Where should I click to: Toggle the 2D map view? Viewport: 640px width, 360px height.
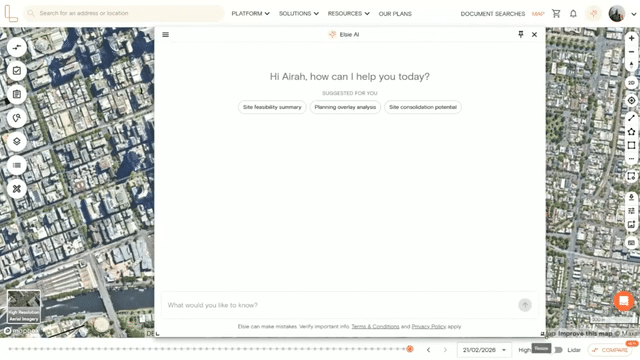coord(631,83)
